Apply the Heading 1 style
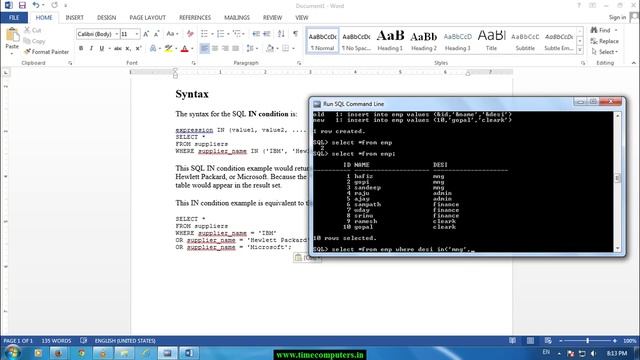This screenshot has height=360, width=640. pos(390,41)
